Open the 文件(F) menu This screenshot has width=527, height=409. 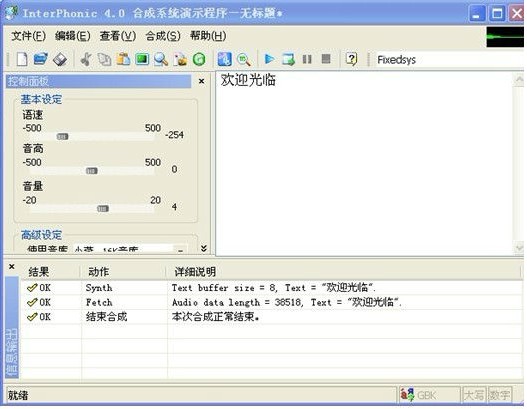coord(28,36)
